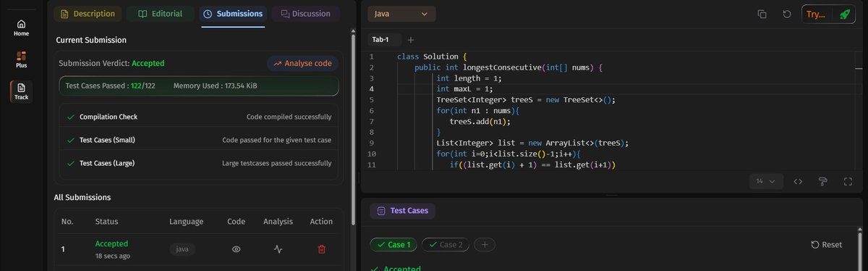Click Test Cases Passed 122/122 text
The image size is (868, 271).
pos(111,86)
